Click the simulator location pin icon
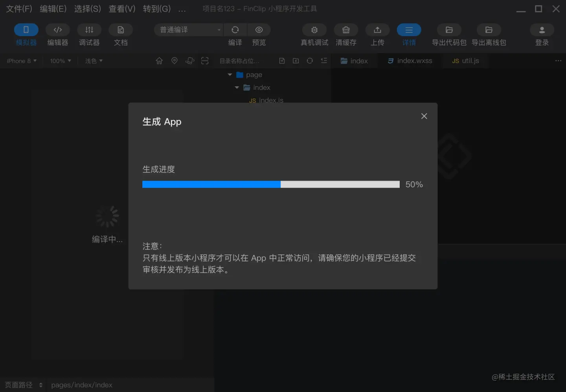The width and height of the screenshot is (566, 392). (175, 61)
